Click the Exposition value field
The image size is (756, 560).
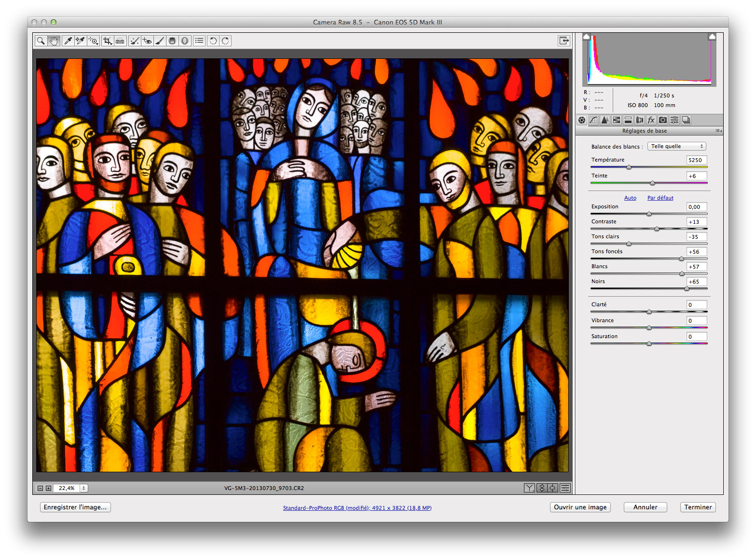coord(697,207)
